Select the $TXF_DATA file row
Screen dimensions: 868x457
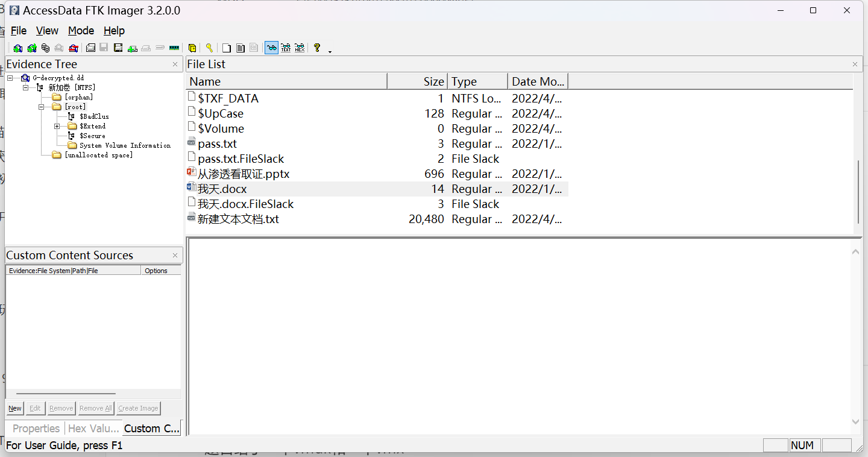pos(377,98)
